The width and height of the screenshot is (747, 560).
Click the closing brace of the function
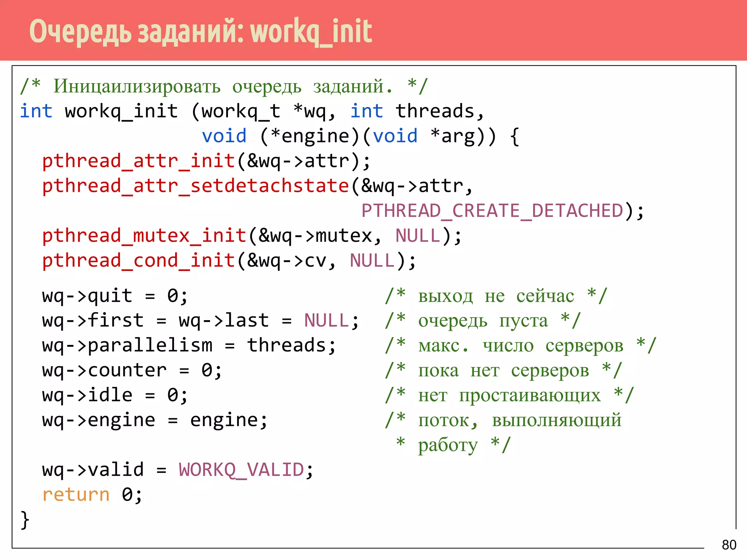pos(25,520)
